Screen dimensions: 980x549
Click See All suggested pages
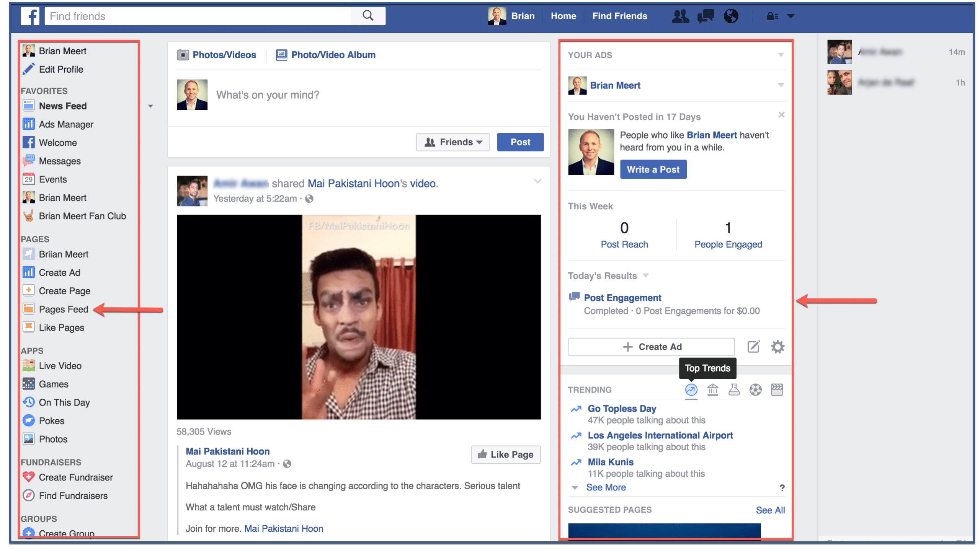[x=770, y=510]
